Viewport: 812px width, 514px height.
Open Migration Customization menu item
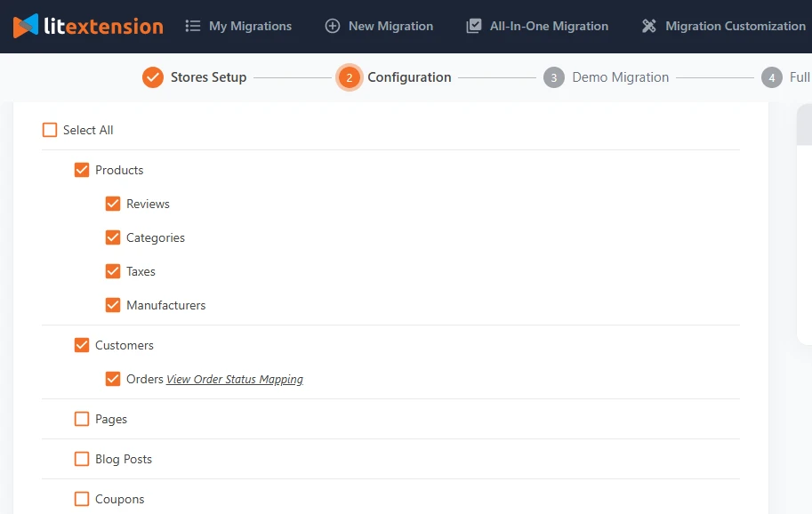[x=735, y=26]
